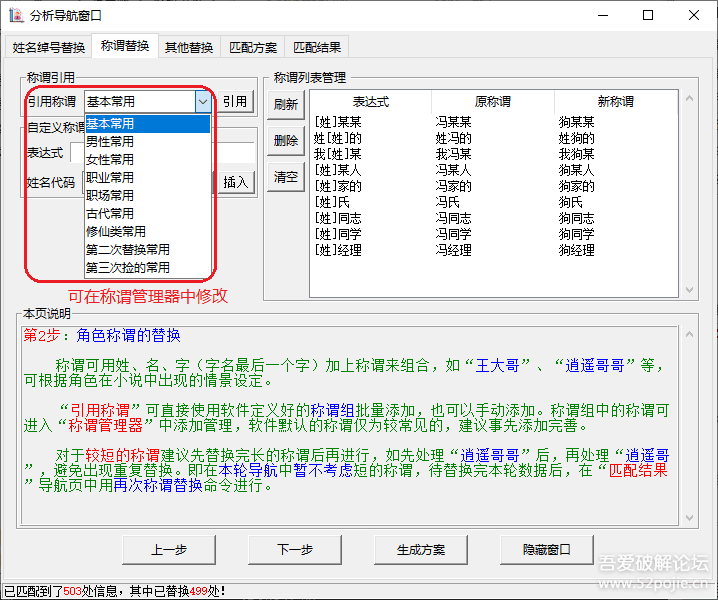Switch to the 姓名绰号替换 tab
718x600 pixels.
click(x=49, y=47)
